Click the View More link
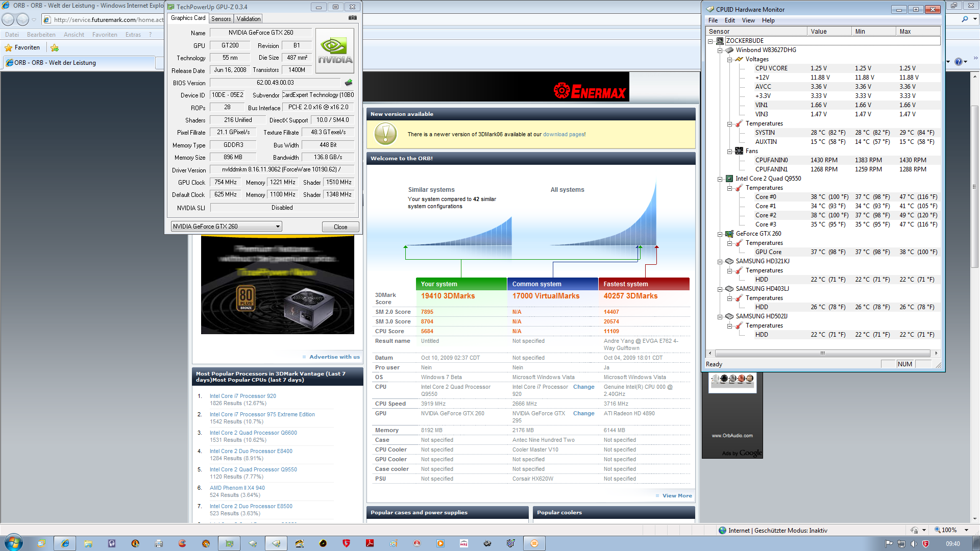The height and width of the screenshot is (551, 980). pos(677,496)
